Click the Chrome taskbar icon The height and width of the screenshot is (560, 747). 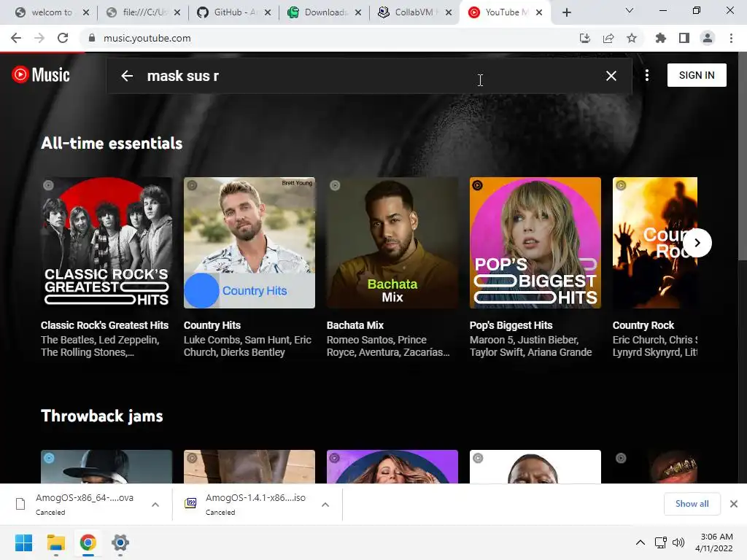point(88,542)
